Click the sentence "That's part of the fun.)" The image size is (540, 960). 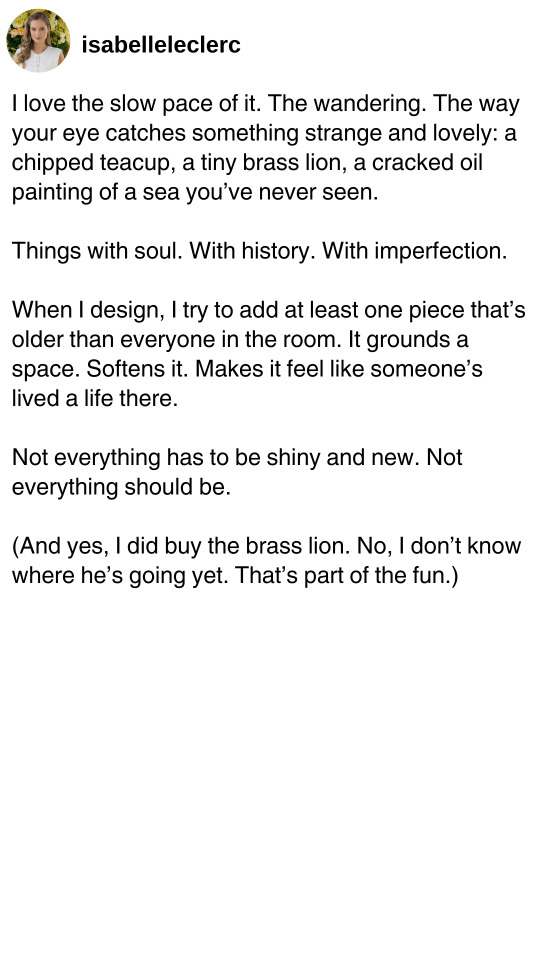(x=347, y=576)
